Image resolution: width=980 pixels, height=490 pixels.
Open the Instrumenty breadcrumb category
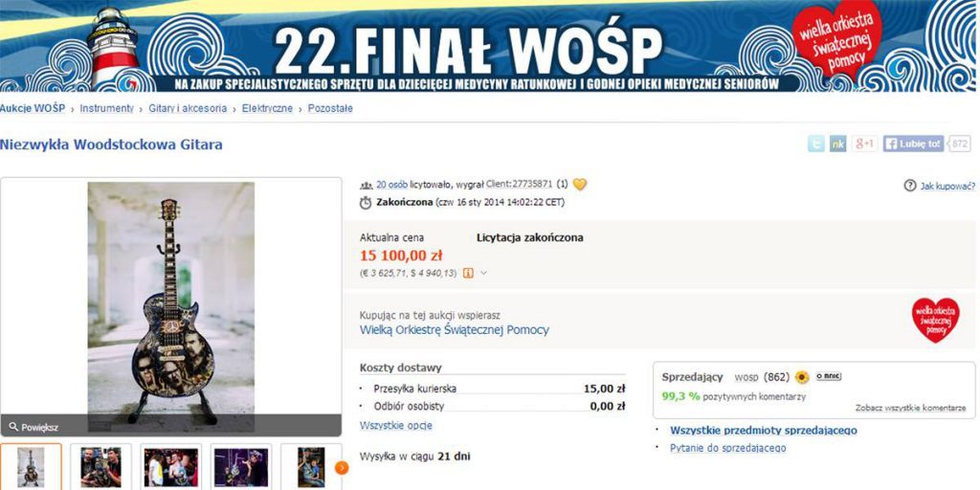[107, 109]
